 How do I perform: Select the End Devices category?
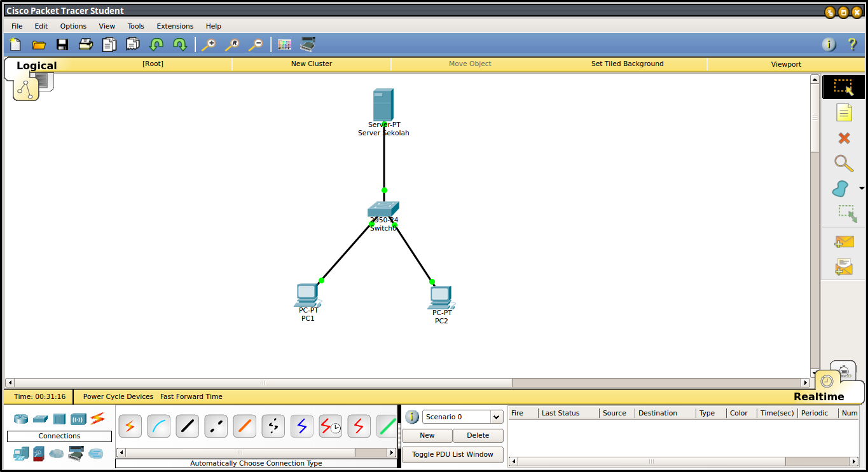(21, 454)
